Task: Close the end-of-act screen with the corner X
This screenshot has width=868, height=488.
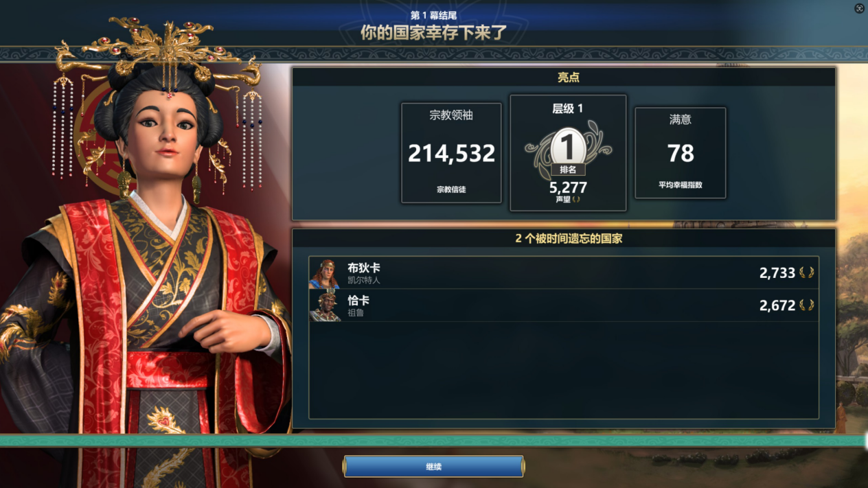Action: pyautogui.click(x=859, y=8)
